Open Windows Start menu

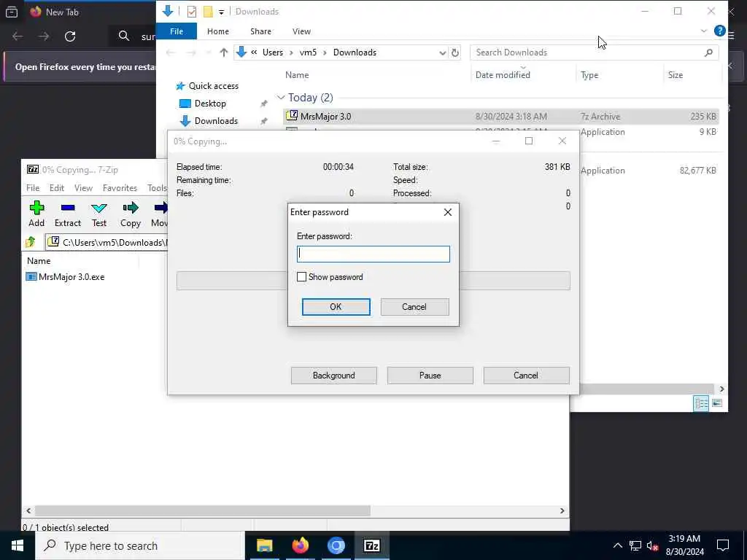[x=18, y=545]
